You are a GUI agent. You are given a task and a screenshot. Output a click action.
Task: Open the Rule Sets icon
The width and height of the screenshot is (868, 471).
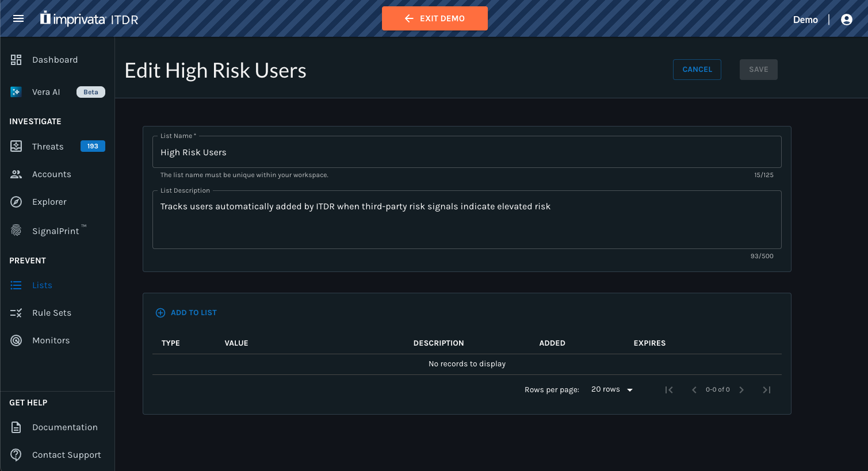[x=16, y=313]
